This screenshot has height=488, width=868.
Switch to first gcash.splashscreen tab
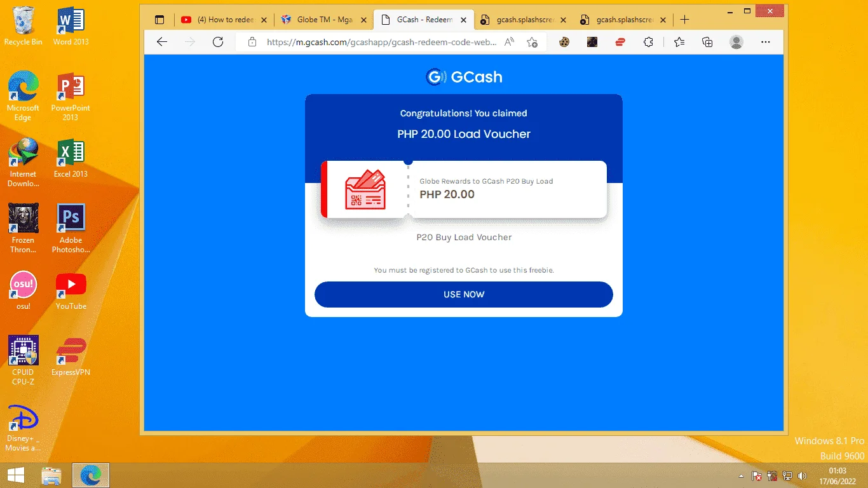pyautogui.click(x=523, y=20)
